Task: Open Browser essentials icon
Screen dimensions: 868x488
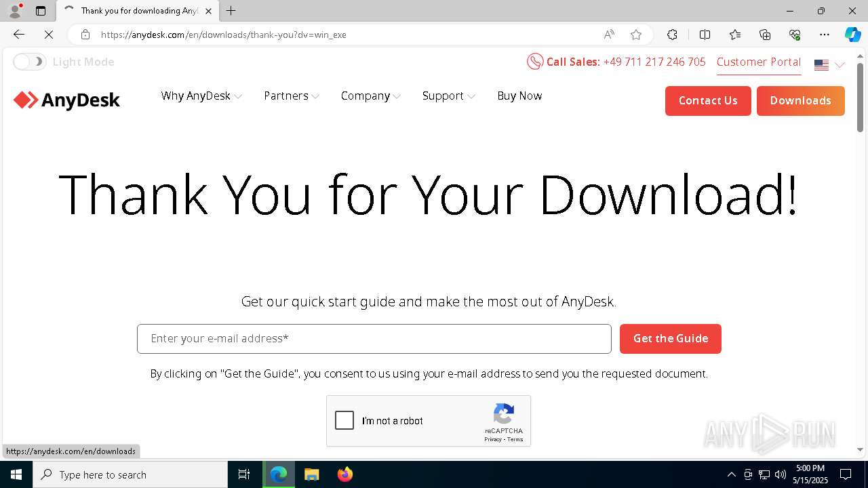Action: coord(795,35)
